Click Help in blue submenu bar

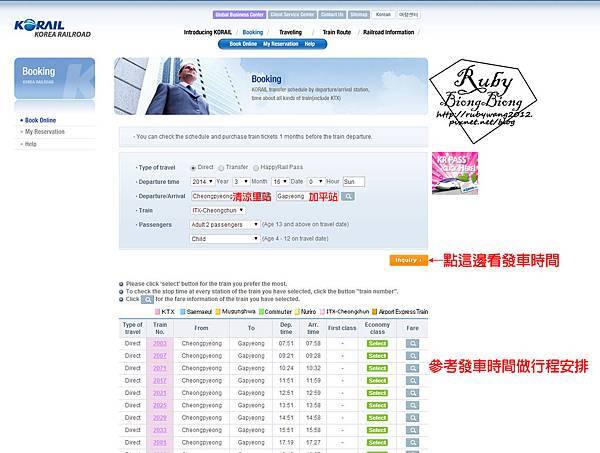(310, 44)
